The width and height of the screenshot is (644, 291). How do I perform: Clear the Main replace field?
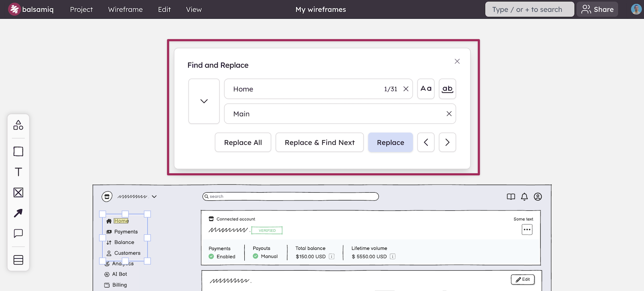coord(449,113)
